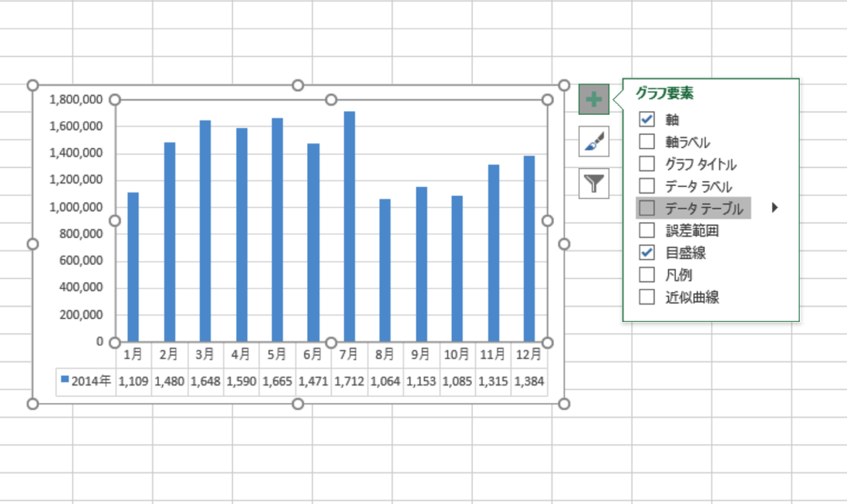Click the green plus Chart Elements button
This screenshot has width=847, height=504.
click(594, 99)
